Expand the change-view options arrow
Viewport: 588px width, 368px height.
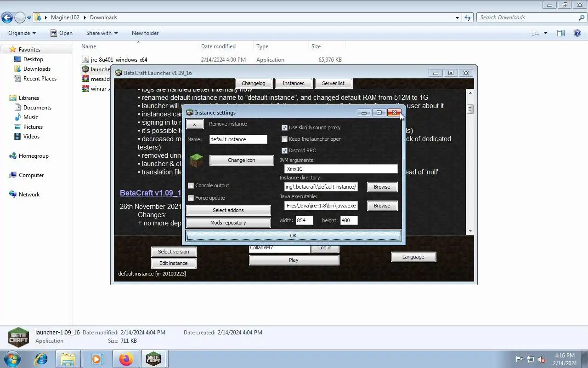click(x=545, y=33)
